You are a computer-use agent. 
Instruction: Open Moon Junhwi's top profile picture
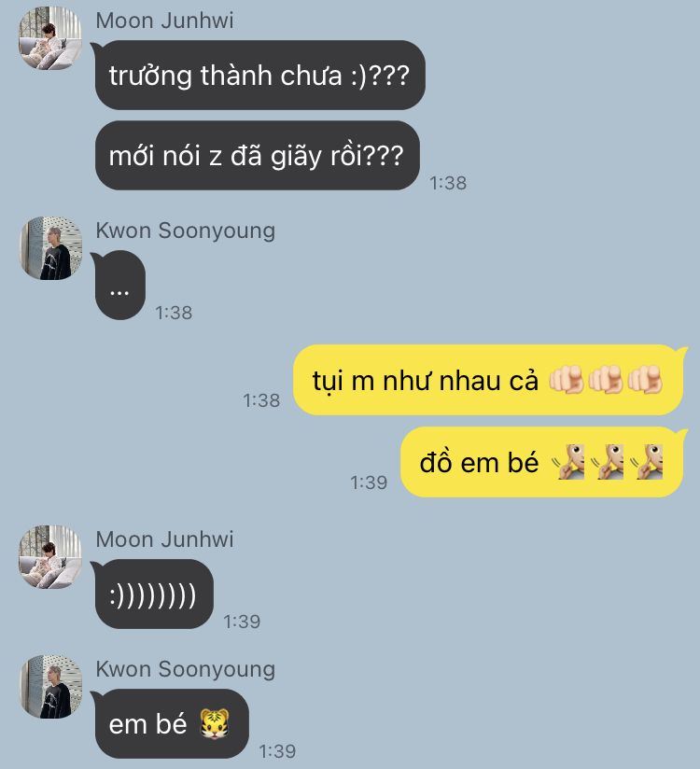[x=50, y=37]
